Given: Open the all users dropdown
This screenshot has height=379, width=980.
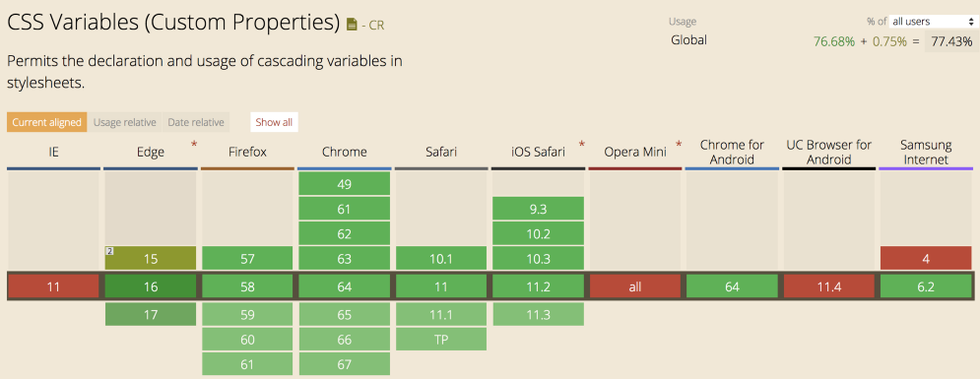Looking at the screenshot, I should pyautogui.click(x=930, y=22).
